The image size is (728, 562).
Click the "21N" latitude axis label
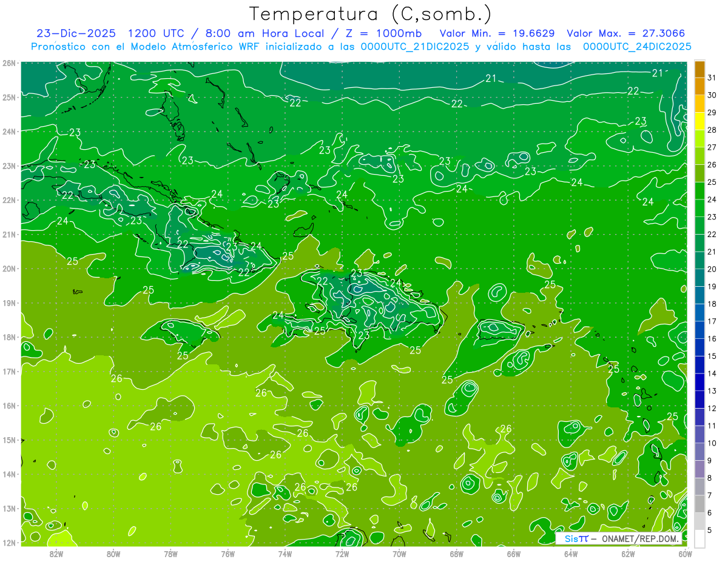[x=10, y=235]
